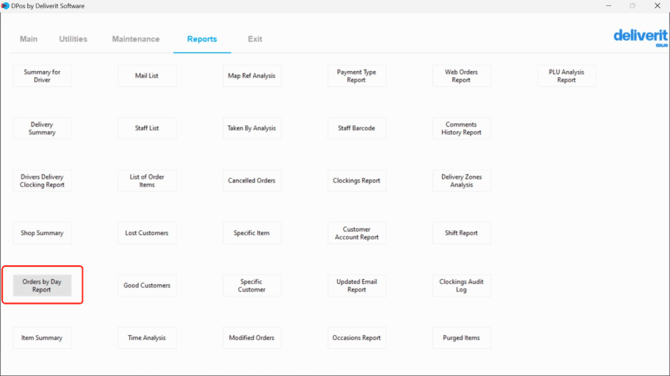Viewport: 670px width, 376px height.
Task: Open PLU Analysis Report
Action: 566,76
